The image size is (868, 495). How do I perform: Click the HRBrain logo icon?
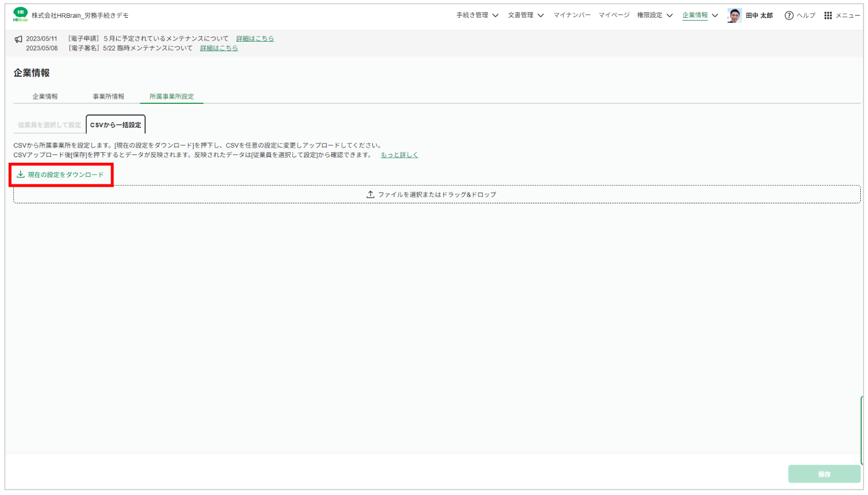coord(21,14)
